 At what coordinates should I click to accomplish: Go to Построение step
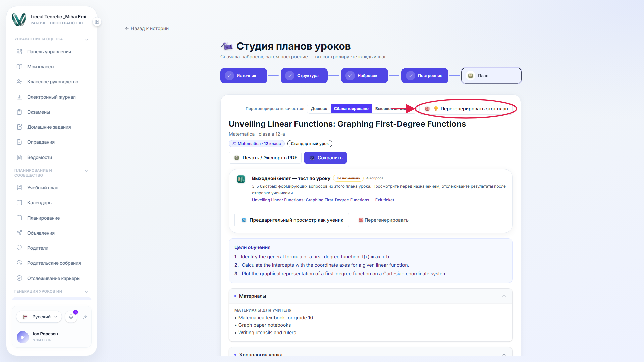coord(425,76)
